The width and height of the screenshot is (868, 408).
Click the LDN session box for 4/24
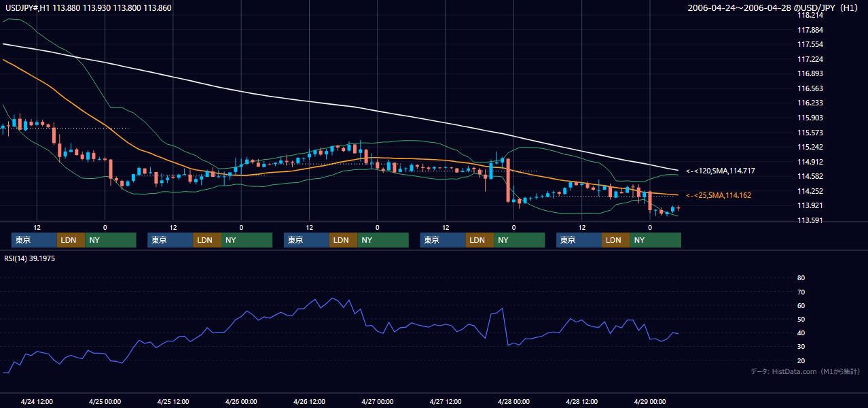click(x=71, y=240)
